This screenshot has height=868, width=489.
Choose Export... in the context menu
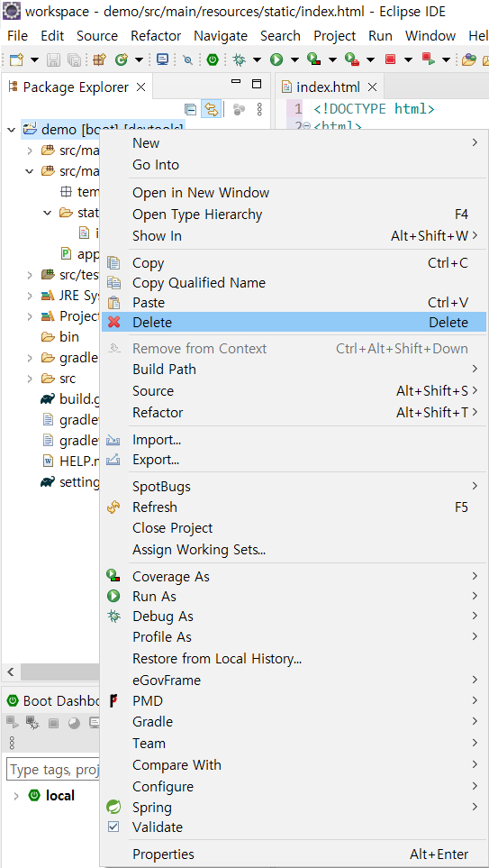coord(294,460)
